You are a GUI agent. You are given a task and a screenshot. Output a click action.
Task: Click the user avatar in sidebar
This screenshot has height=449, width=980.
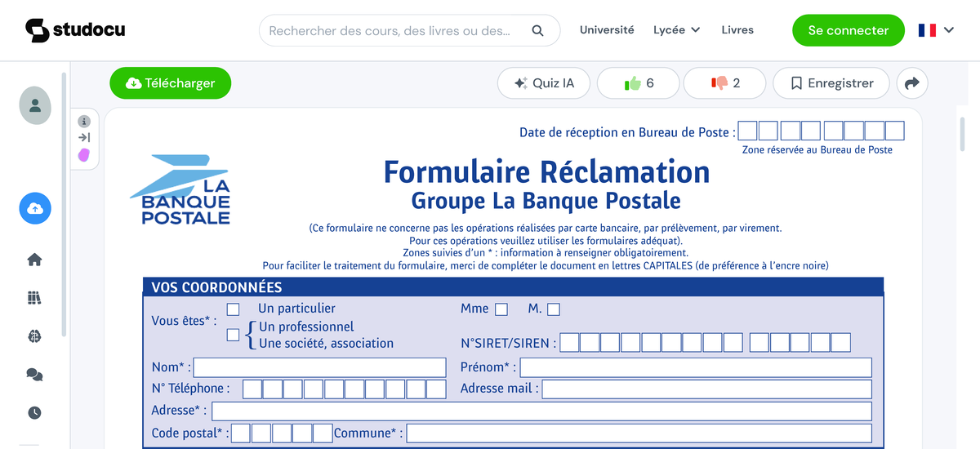tap(35, 105)
